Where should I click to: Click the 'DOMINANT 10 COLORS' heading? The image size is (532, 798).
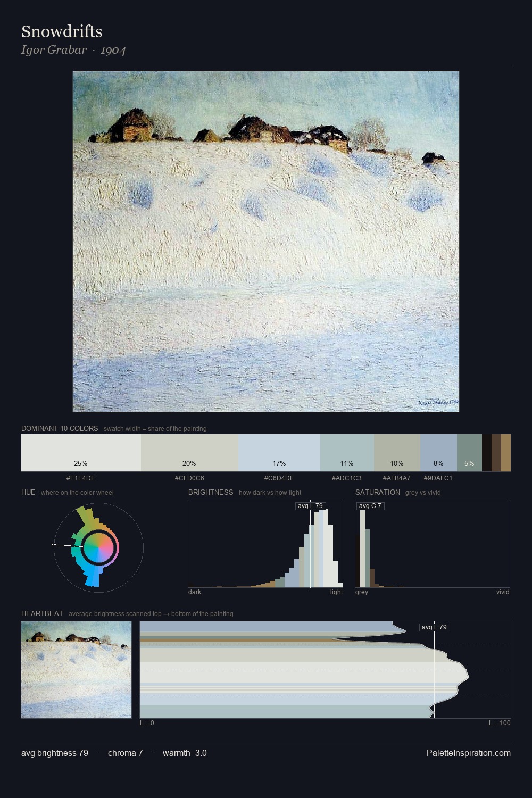[60, 428]
